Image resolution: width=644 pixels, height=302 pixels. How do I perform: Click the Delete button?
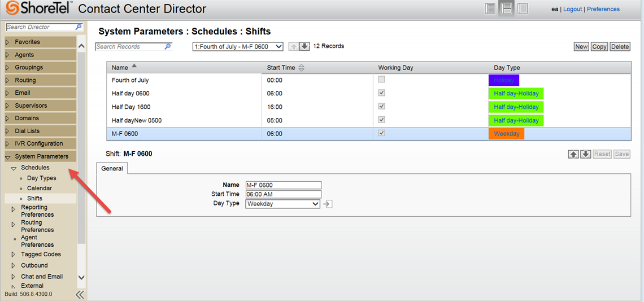pos(620,47)
